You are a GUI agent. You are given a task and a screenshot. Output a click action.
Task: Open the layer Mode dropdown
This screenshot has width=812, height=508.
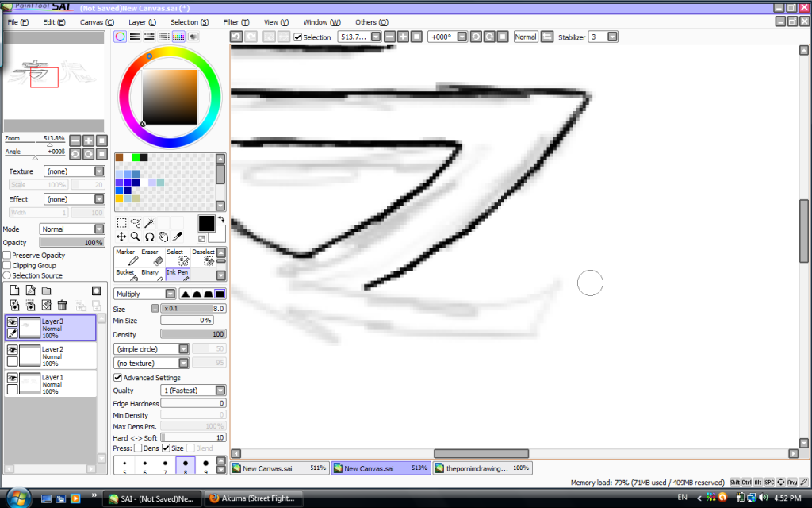tap(99, 229)
